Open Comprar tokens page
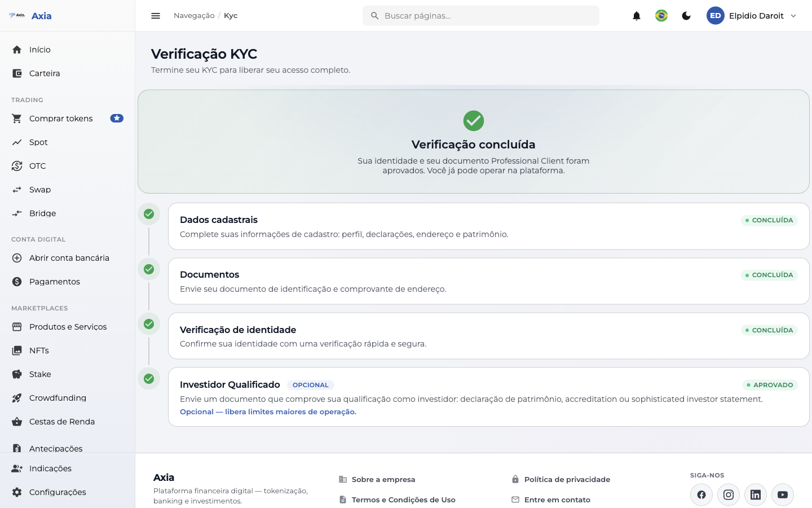This screenshot has width=812, height=508. coord(68,119)
